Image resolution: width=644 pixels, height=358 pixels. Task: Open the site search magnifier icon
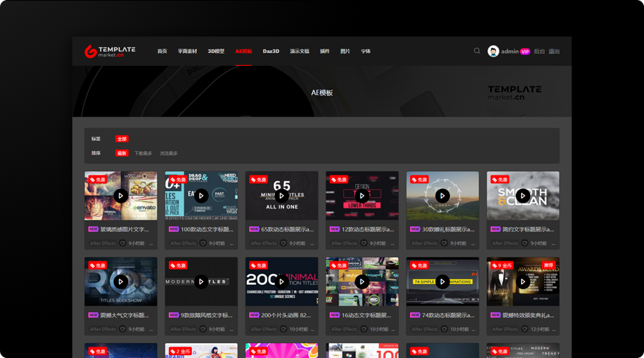(477, 51)
